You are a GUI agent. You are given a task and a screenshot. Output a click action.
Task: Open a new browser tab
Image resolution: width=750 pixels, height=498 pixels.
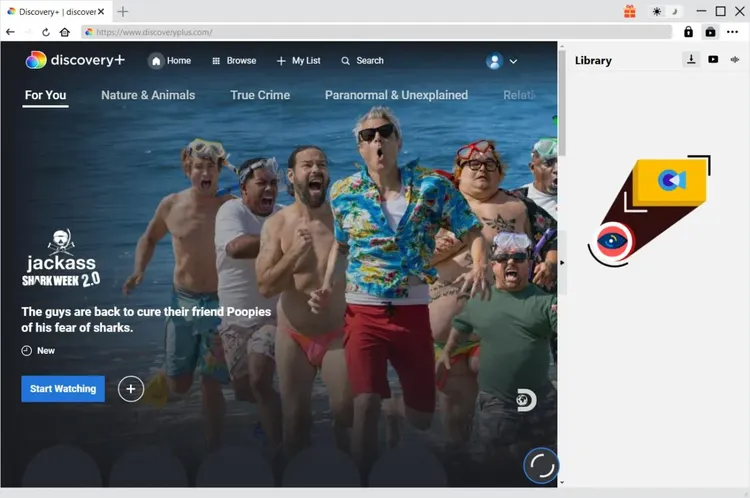[123, 11]
